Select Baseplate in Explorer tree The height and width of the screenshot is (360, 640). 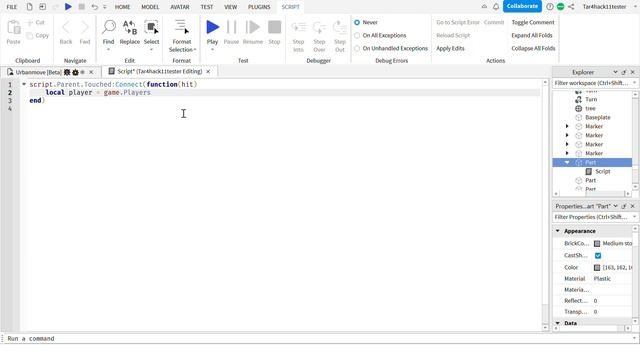pyautogui.click(x=598, y=118)
